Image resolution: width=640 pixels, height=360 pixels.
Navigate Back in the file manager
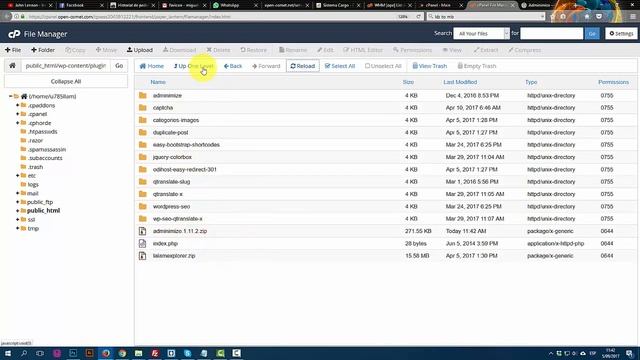pyautogui.click(x=233, y=66)
